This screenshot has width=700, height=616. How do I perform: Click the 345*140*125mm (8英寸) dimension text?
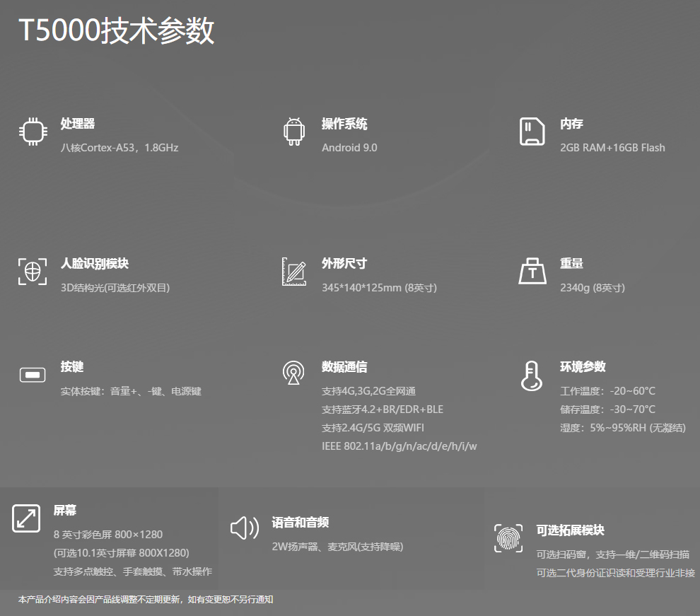point(380,287)
